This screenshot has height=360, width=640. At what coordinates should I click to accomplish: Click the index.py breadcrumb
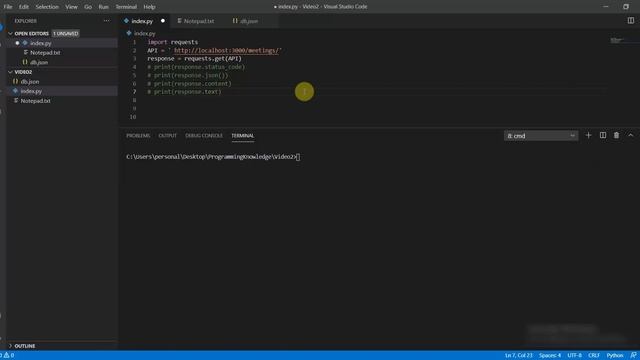tap(144, 33)
